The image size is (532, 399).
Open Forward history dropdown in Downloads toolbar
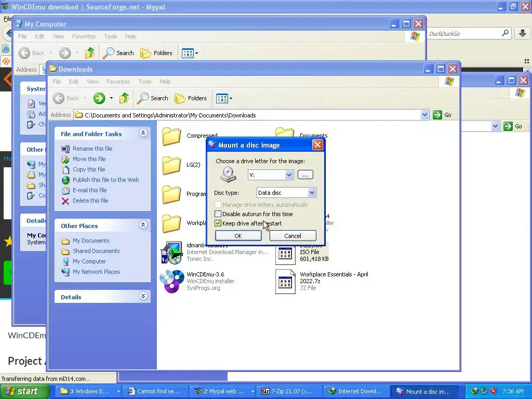tap(111, 98)
